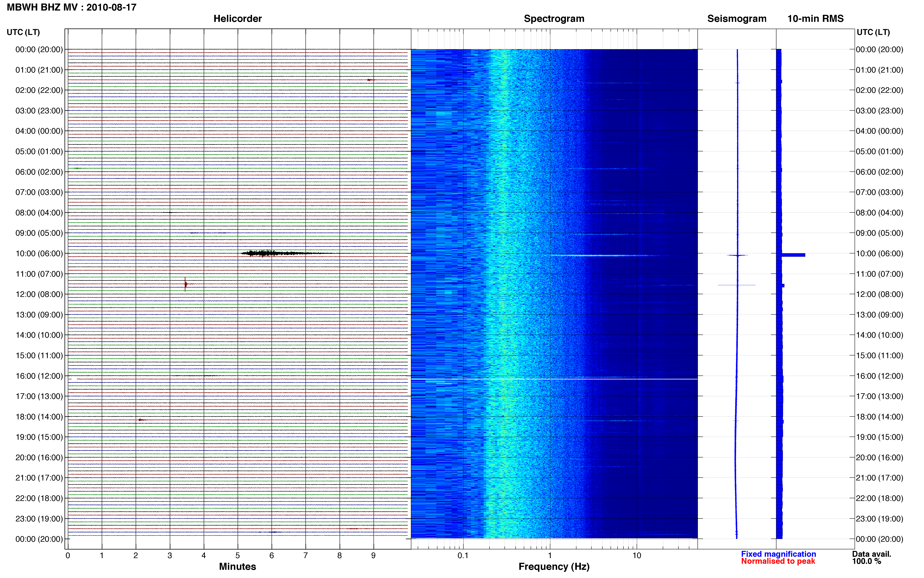Click the '7' minutes axis tick label
The width and height of the screenshot is (924, 578).
pyautogui.click(x=306, y=555)
